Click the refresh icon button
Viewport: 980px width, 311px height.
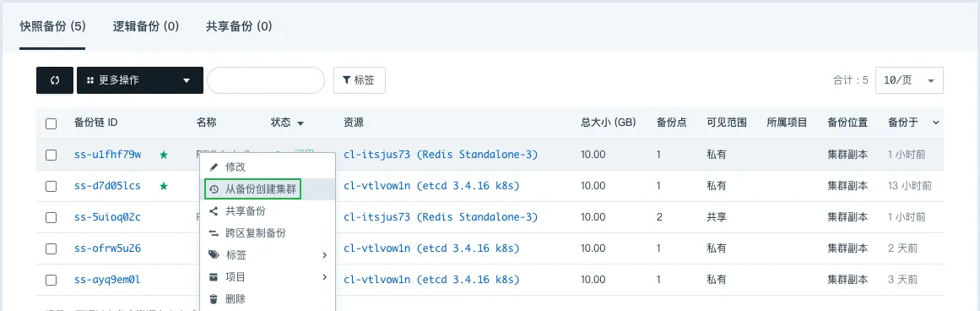55,80
